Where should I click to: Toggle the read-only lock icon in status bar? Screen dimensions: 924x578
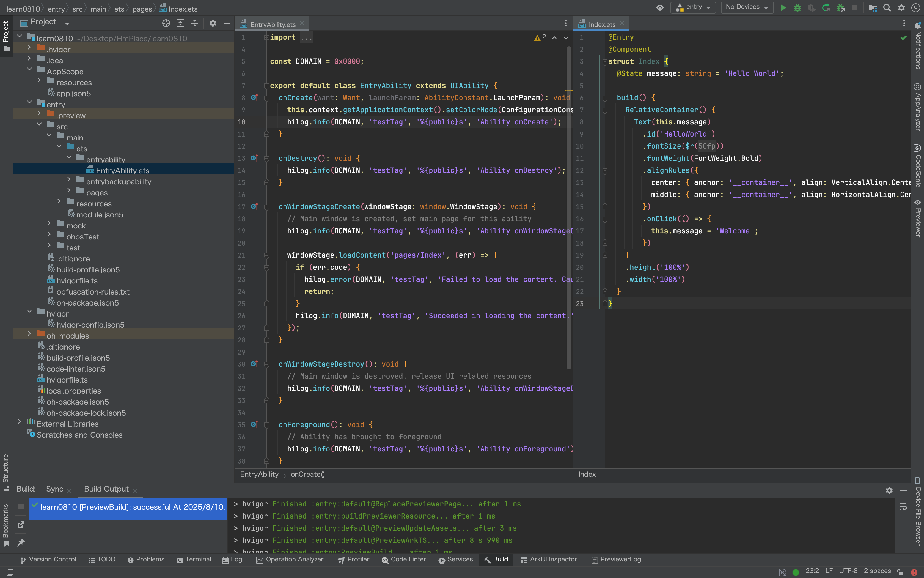[900, 572]
